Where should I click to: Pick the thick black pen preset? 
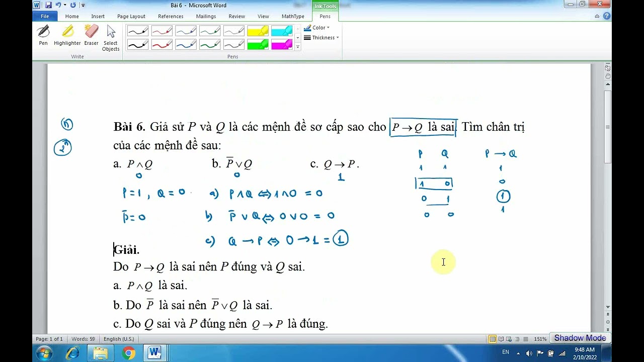point(138,44)
